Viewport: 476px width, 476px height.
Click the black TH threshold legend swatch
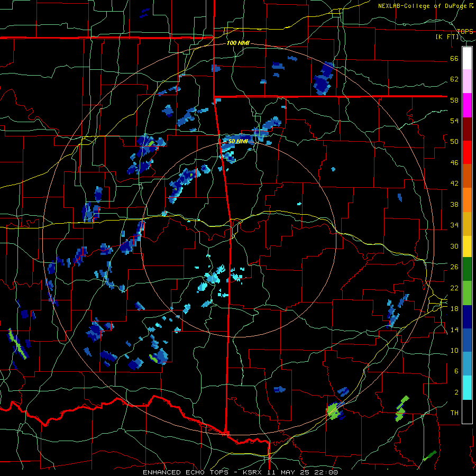[467, 411]
